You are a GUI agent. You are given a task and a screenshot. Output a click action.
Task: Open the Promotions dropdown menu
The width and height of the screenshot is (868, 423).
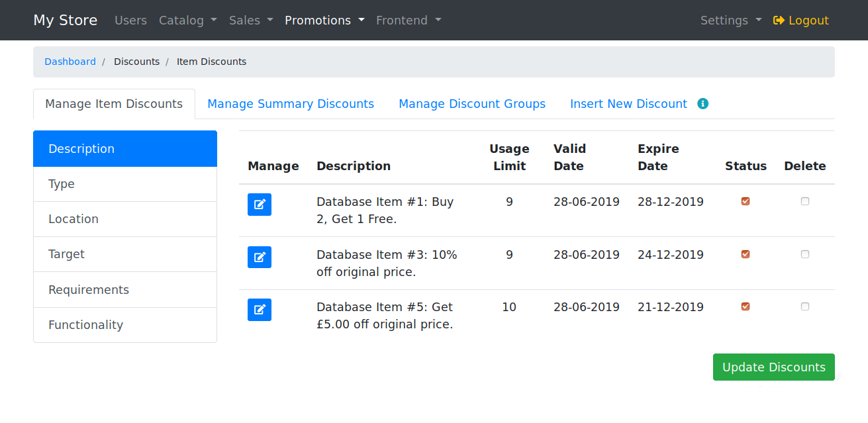324,21
